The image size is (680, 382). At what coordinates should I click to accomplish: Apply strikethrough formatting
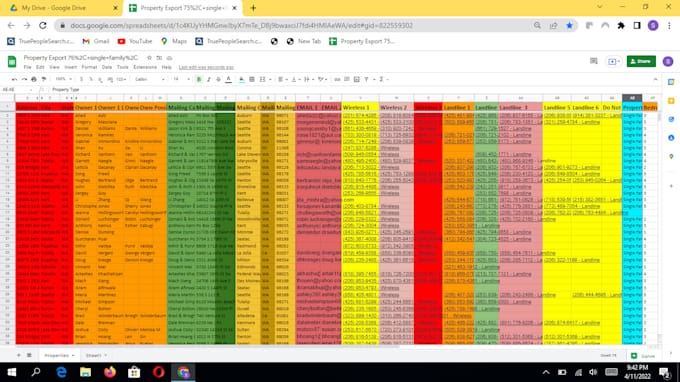(218, 79)
